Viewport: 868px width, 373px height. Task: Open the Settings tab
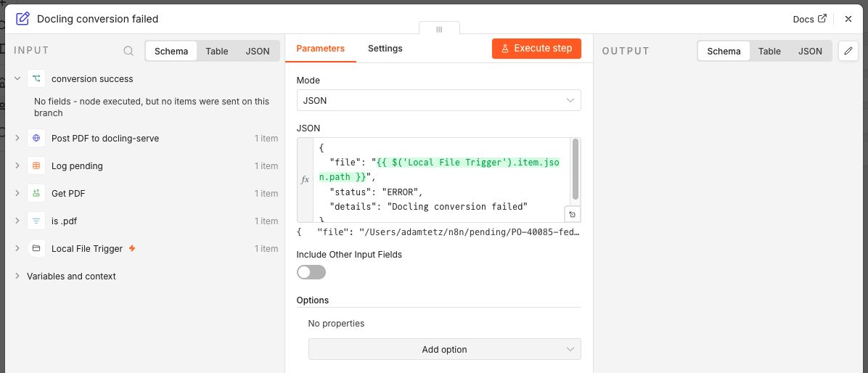pos(385,48)
